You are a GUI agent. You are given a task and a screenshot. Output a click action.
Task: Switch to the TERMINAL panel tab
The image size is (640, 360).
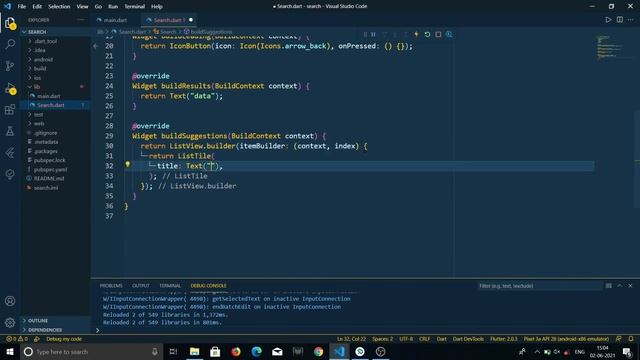pyautogui.click(x=170, y=286)
